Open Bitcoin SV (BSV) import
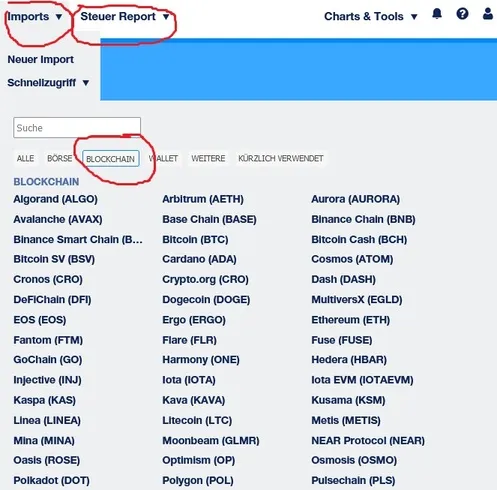497x490 pixels. (54, 259)
